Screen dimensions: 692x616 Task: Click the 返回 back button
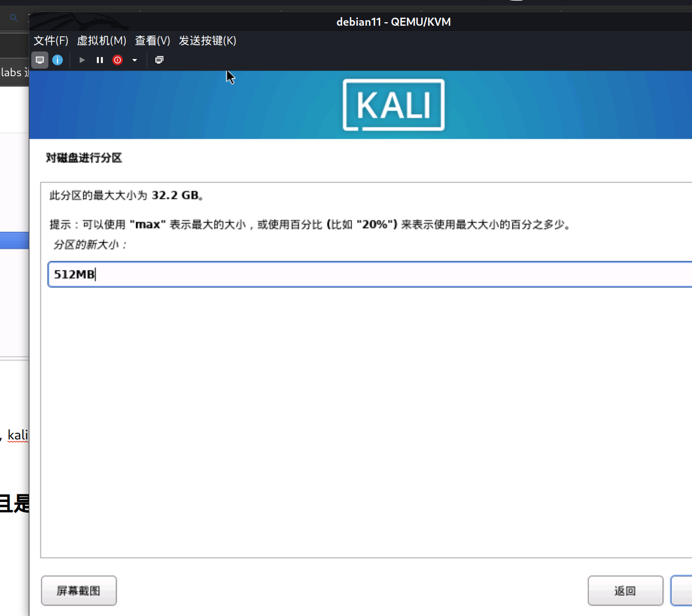[x=625, y=591]
